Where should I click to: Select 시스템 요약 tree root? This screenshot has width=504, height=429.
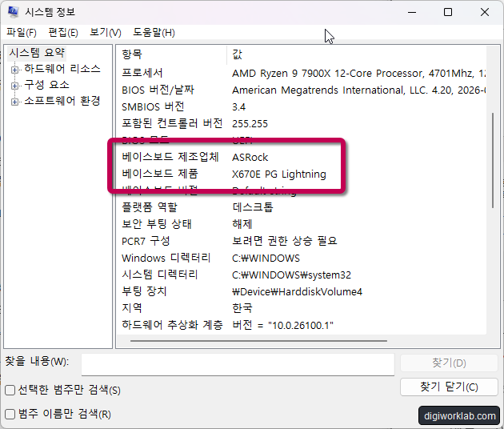click(37, 53)
